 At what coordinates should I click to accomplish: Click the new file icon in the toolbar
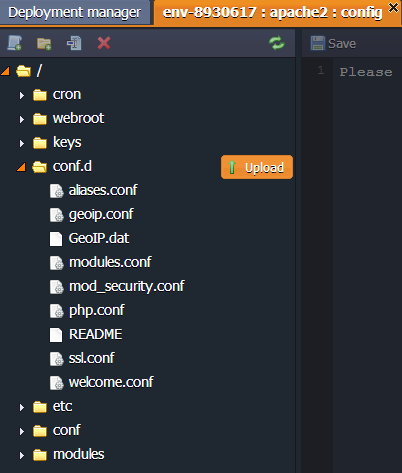[15, 43]
